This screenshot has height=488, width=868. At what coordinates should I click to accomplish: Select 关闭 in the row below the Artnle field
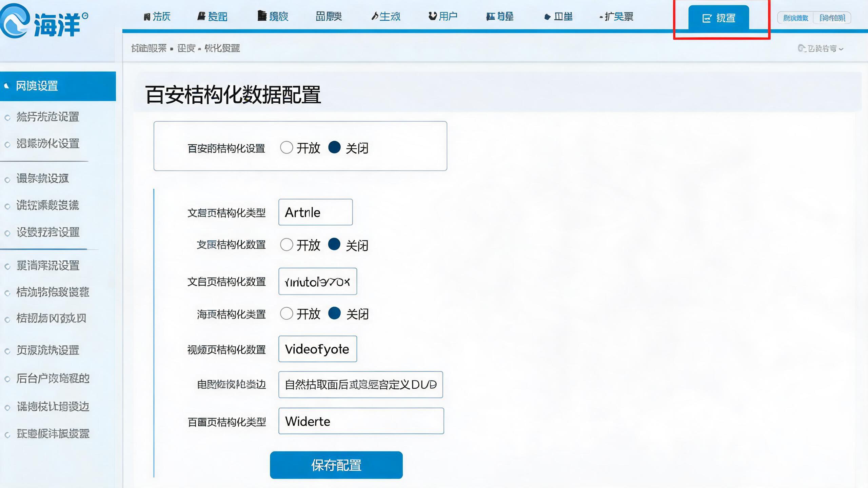click(x=334, y=244)
